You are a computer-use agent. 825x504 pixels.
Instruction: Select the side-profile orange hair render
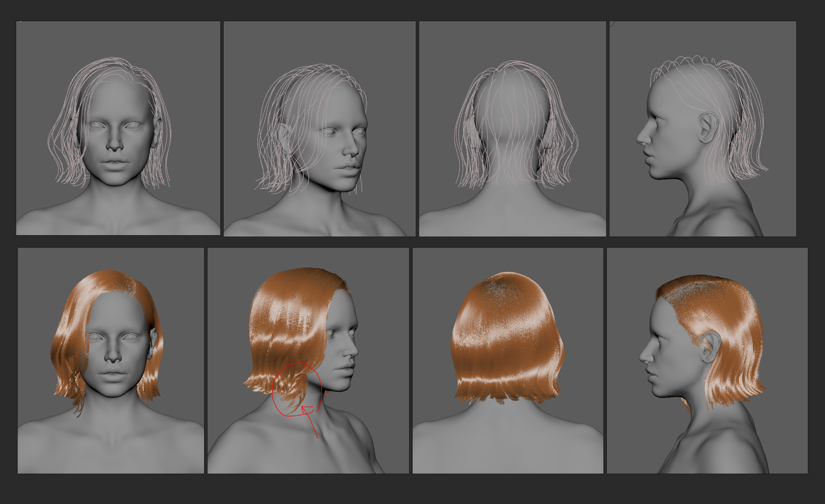coord(707,360)
